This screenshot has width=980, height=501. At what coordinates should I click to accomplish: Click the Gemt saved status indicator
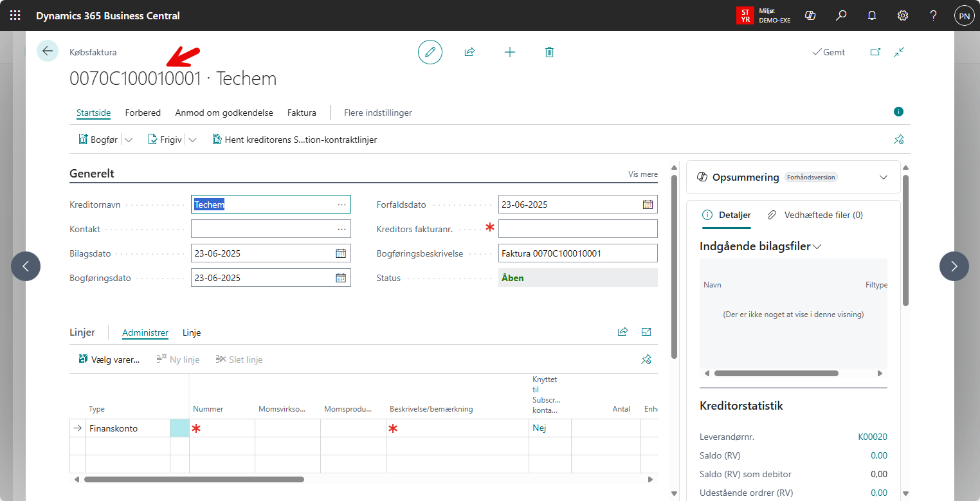pyautogui.click(x=829, y=52)
